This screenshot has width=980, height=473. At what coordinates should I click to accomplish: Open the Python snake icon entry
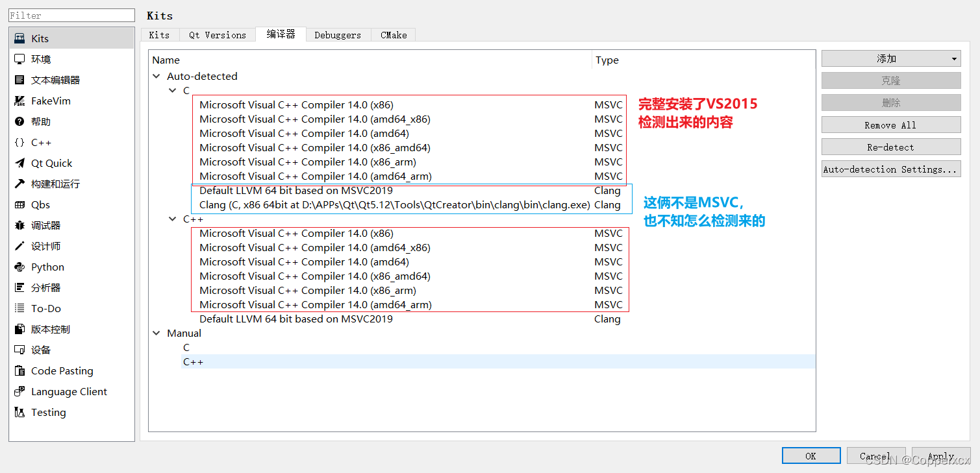(x=19, y=267)
